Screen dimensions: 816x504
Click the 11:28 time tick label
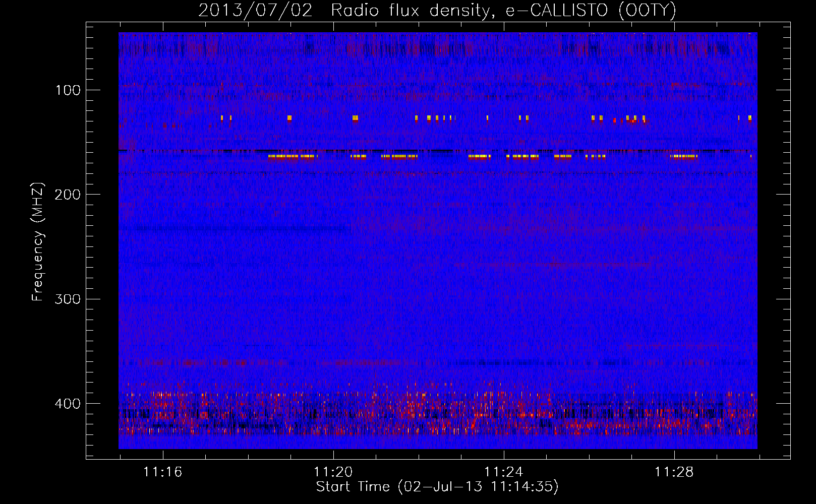pyautogui.click(x=674, y=472)
